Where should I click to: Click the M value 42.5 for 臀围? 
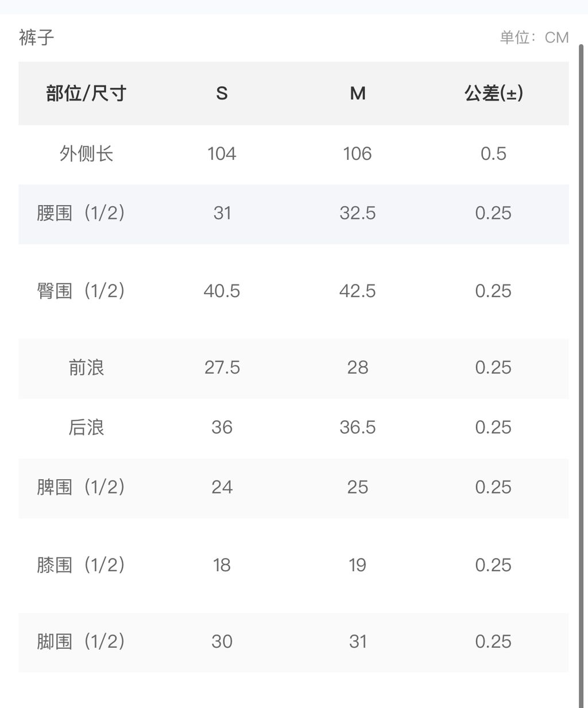coord(357,291)
